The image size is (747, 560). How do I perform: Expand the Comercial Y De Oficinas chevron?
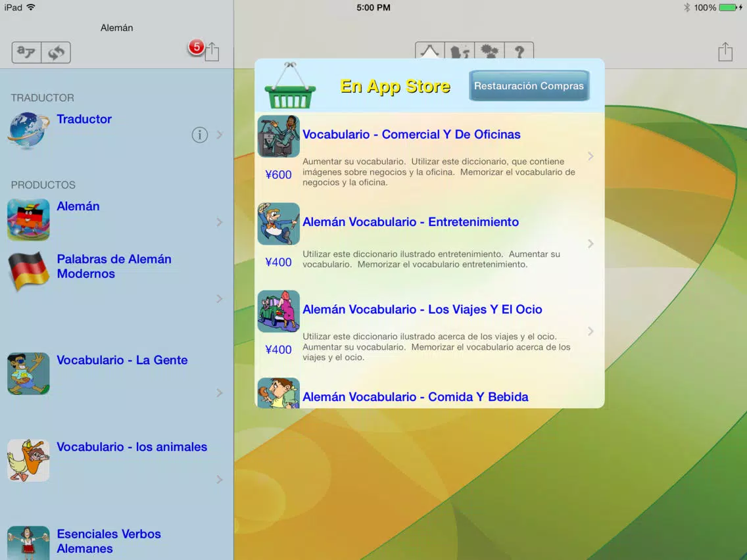(x=590, y=156)
